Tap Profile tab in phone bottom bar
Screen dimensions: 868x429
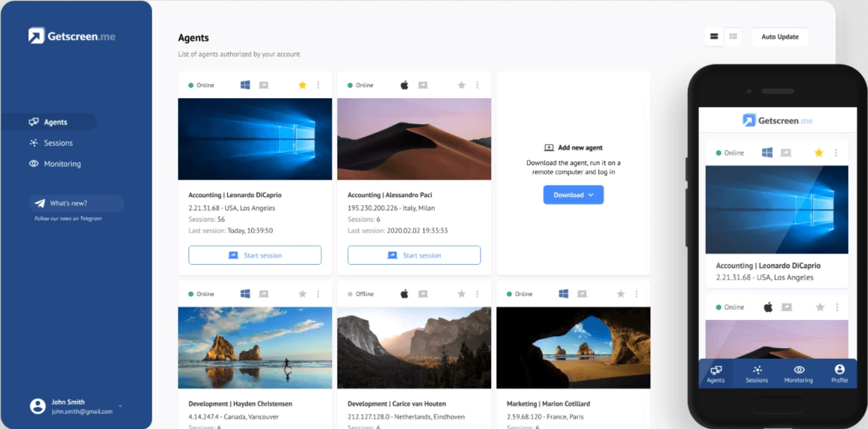(839, 374)
